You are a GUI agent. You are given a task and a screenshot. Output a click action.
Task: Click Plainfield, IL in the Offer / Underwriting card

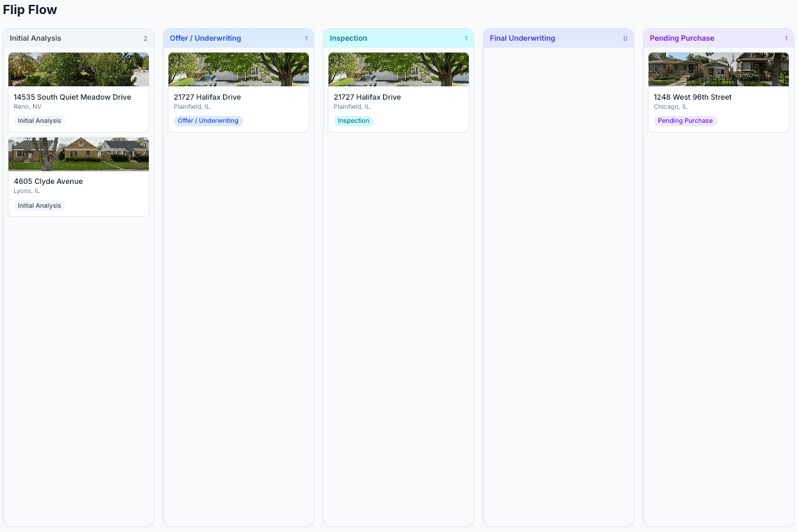pos(192,107)
